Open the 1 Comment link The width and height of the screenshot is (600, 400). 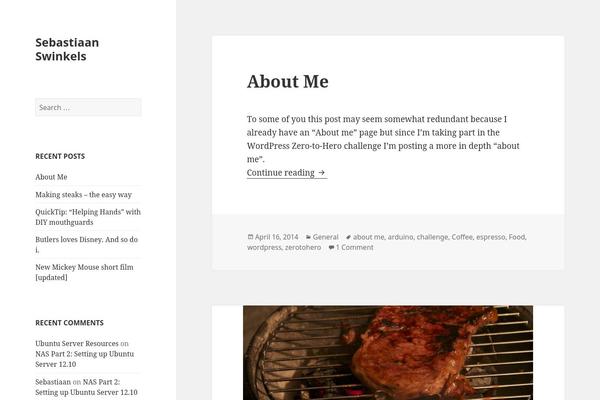[355, 247]
